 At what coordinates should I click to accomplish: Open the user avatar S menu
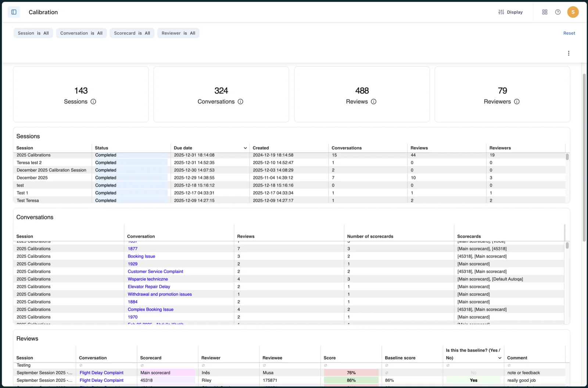tap(573, 12)
